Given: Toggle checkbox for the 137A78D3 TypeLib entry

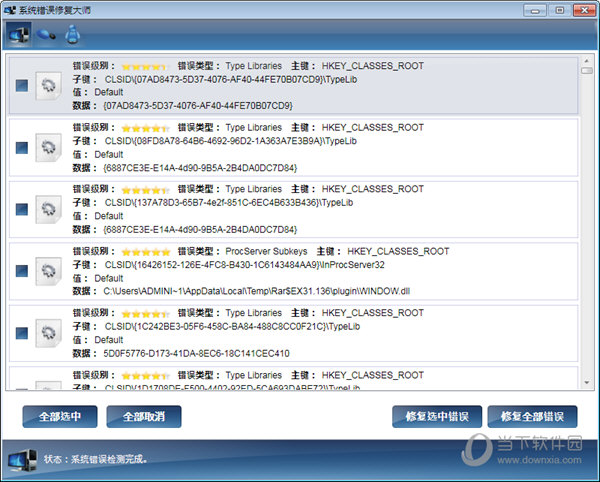Looking at the screenshot, I should point(22,209).
